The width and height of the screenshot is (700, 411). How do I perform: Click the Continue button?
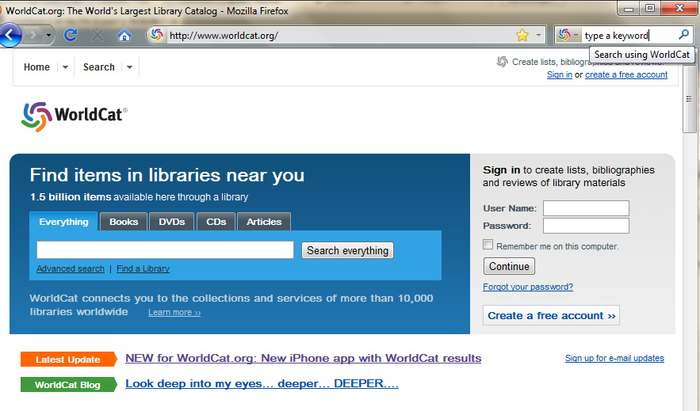click(x=509, y=266)
